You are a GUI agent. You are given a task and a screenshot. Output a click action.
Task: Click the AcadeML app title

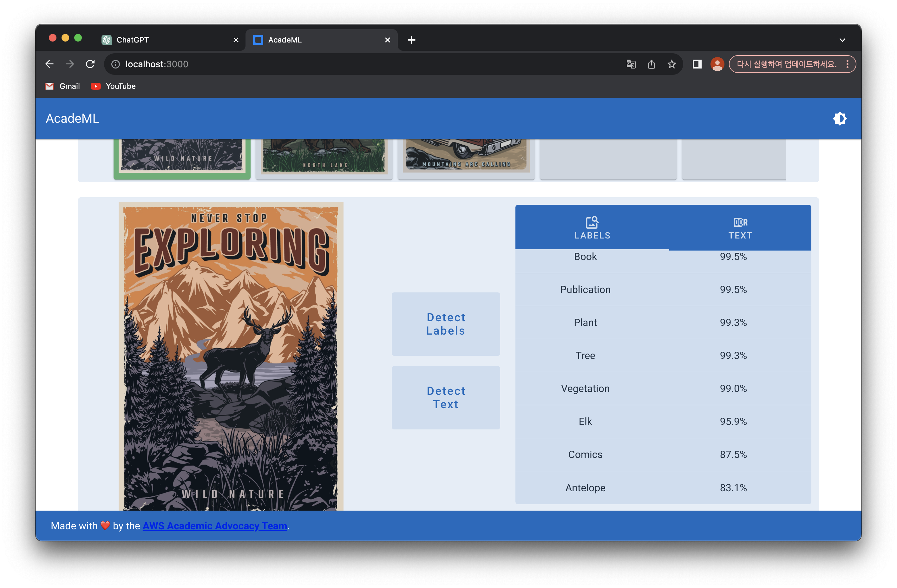point(72,118)
